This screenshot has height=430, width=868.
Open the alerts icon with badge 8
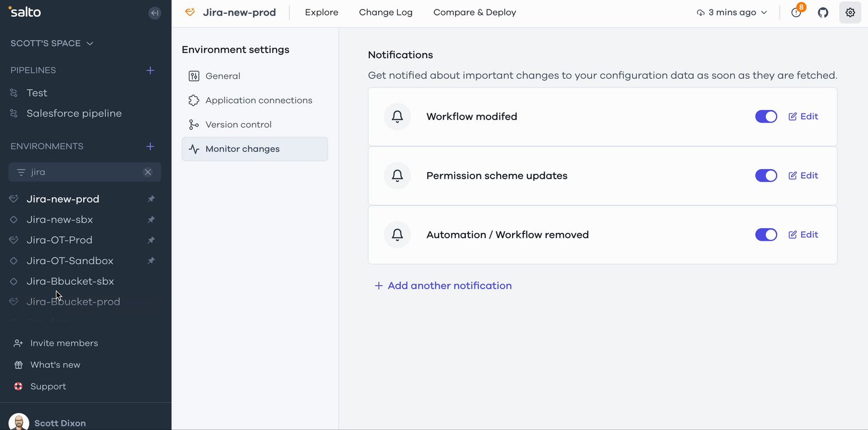[x=796, y=13]
